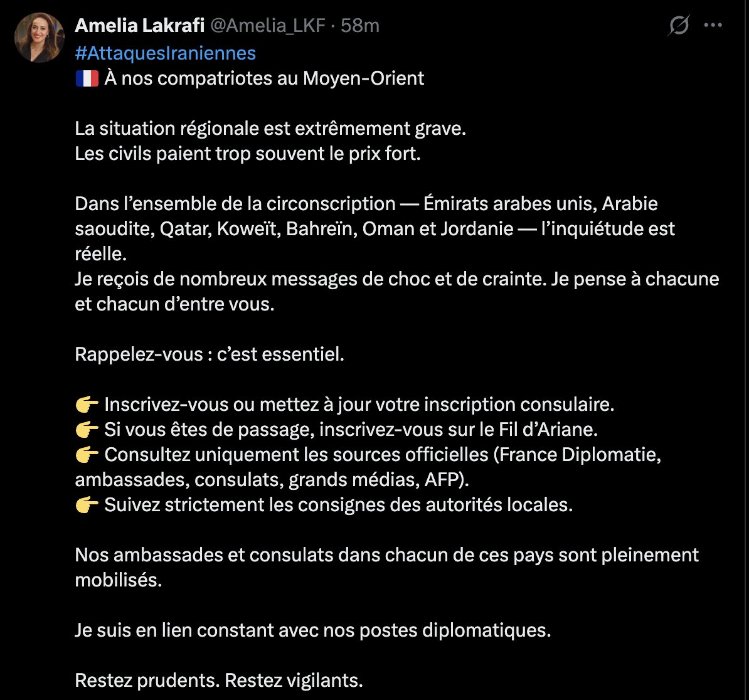This screenshot has width=749, height=700.
Task: Open Amelia Lakrafi's profile picture
Action: pos(40,37)
